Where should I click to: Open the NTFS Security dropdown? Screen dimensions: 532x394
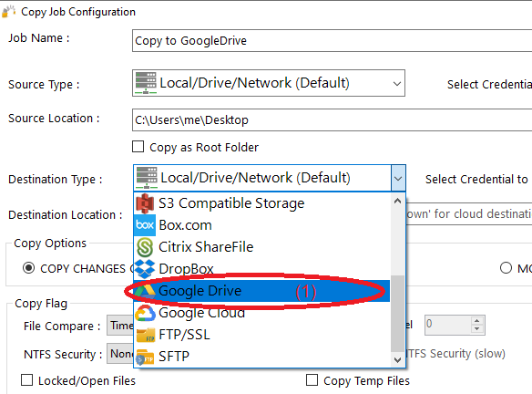tap(120, 354)
